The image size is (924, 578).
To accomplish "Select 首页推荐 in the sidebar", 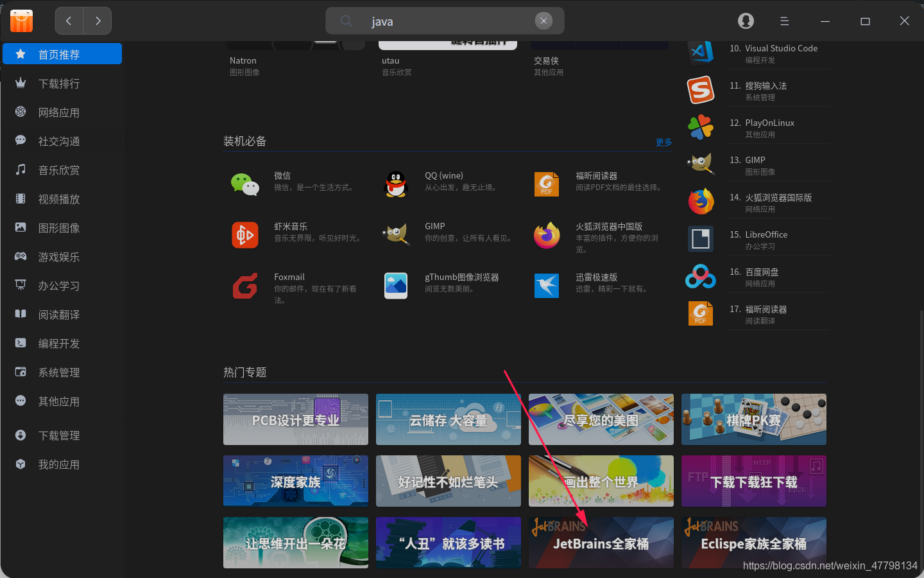I will [62, 54].
